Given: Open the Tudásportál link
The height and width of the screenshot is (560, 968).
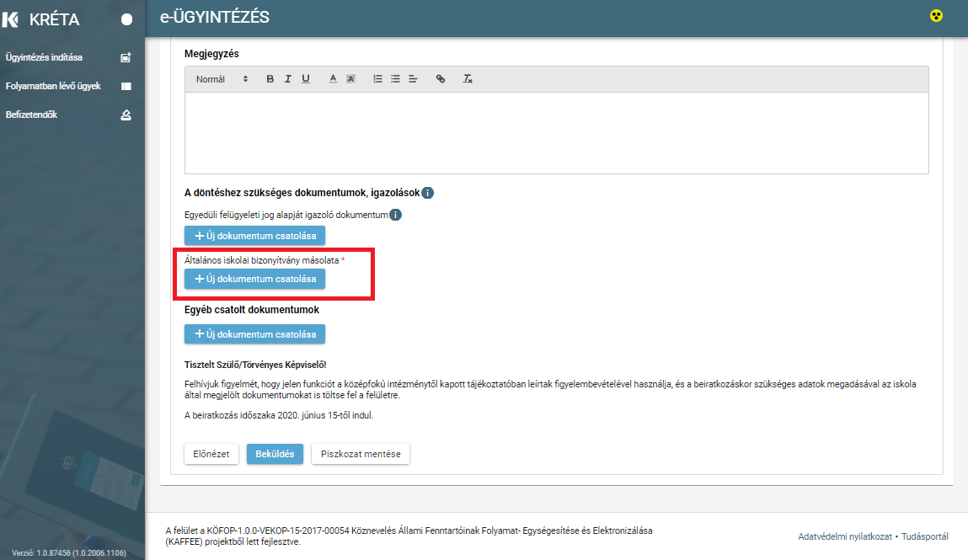Looking at the screenshot, I should click(925, 536).
